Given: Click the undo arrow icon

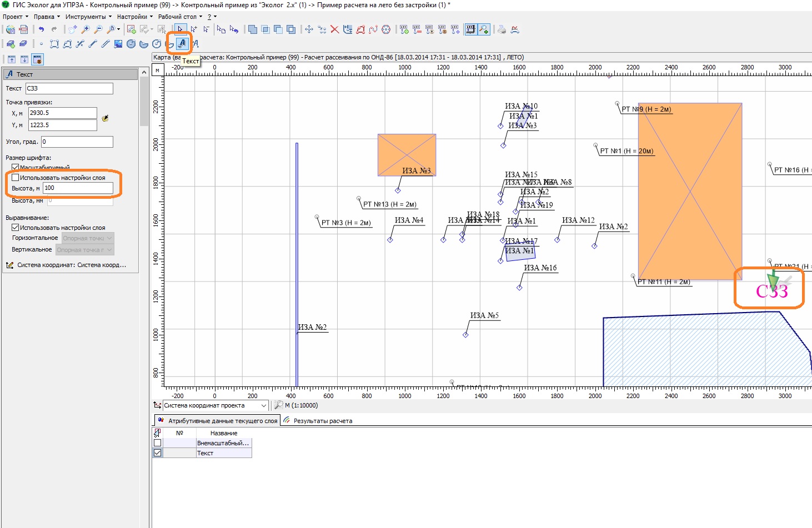Looking at the screenshot, I should point(41,29).
